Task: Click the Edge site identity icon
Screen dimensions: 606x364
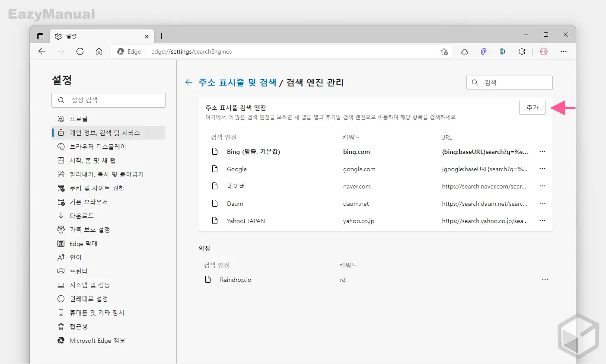Action: pyautogui.click(x=121, y=51)
